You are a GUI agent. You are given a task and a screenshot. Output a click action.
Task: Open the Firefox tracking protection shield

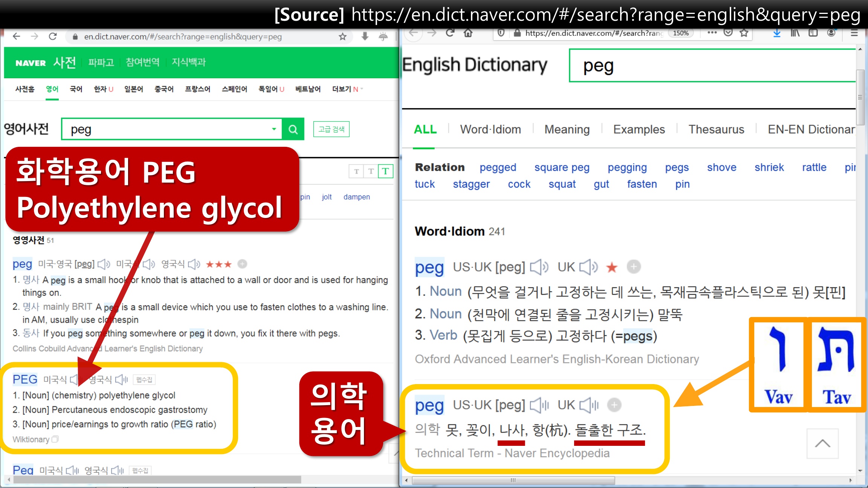[501, 33]
